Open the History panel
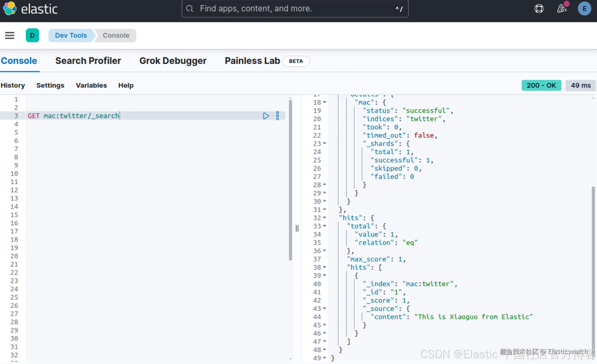The image size is (597, 364). point(13,85)
